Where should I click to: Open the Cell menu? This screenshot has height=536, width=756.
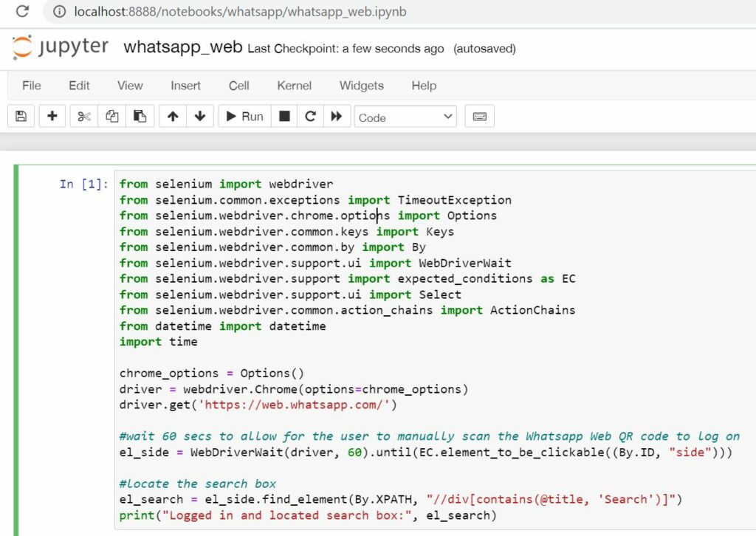(238, 86)
